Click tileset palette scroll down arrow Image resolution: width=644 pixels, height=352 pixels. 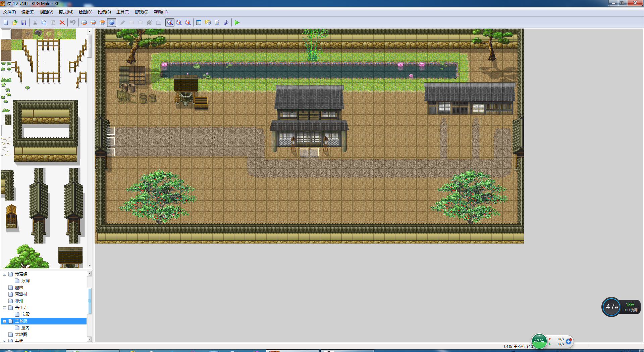pos(90,266)
